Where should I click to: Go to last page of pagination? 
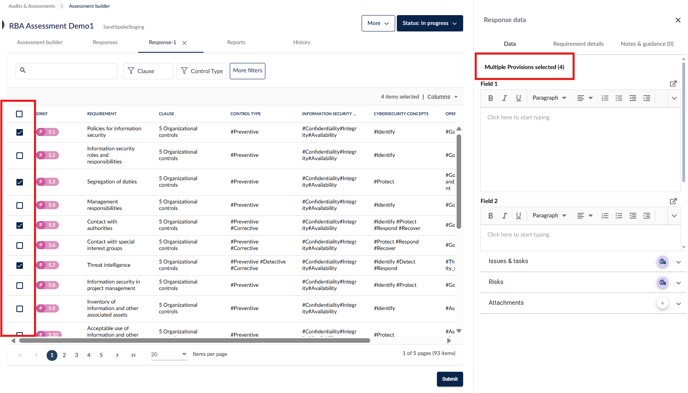(x=133, y=355)
